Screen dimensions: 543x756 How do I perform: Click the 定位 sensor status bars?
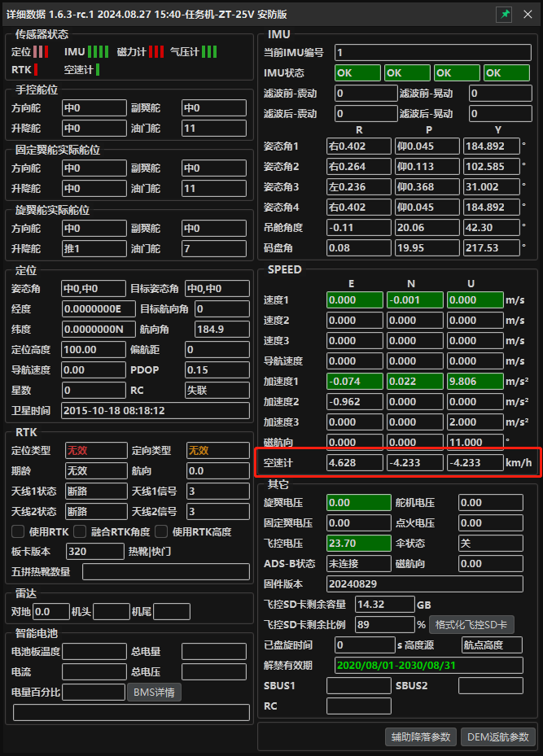tap(41, 51)
